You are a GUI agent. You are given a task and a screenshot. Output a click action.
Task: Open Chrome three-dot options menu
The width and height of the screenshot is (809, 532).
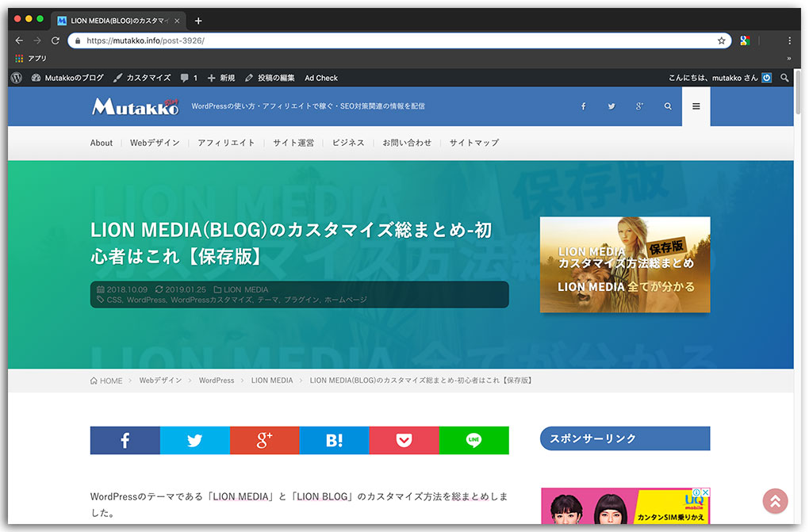click(789, 40)
